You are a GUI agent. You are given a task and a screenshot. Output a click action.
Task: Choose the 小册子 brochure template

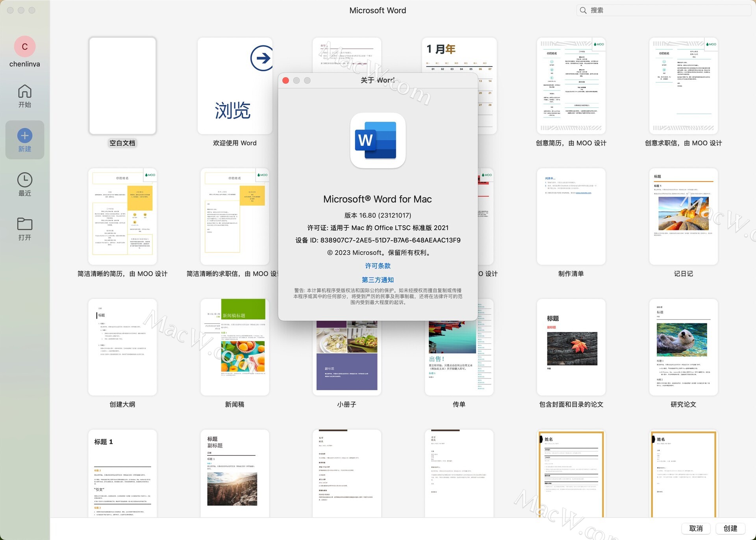pyautogui.click(x=347, y=358)
